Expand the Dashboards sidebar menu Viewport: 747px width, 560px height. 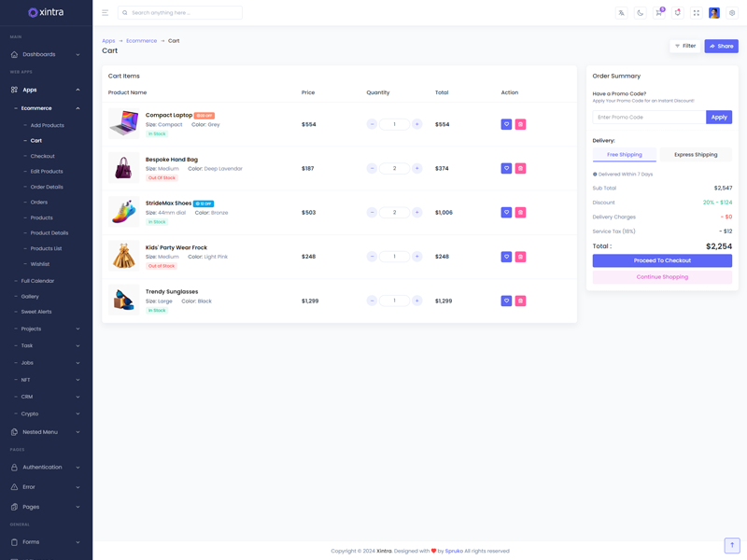(x=46, y=54)
